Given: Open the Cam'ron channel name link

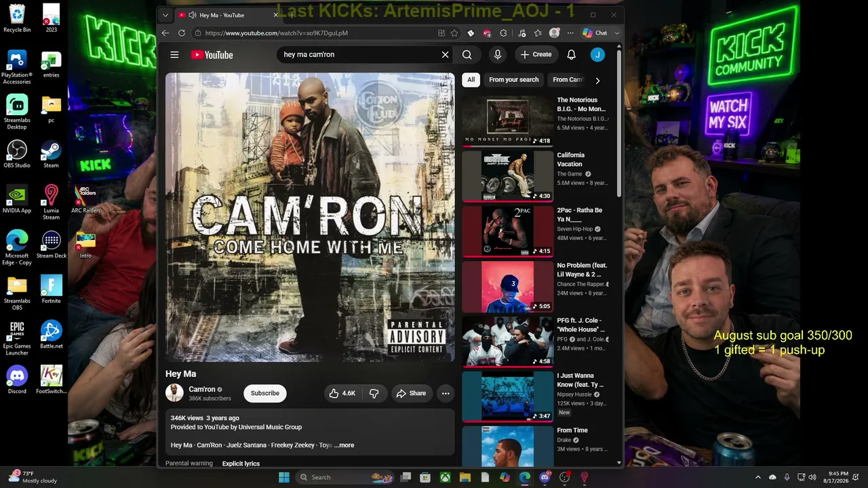Looking at the screenshot, I should click(202, 389).
